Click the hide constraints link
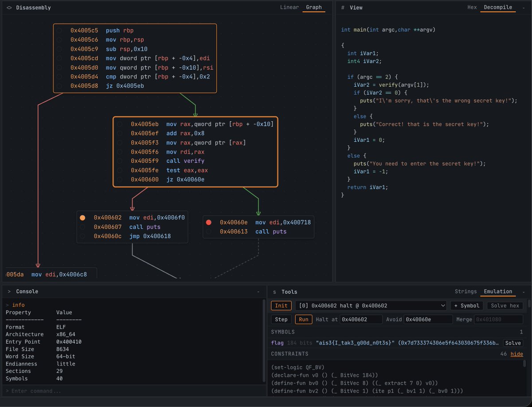Screen dimensions: 532x407 [x=517, y=354]
